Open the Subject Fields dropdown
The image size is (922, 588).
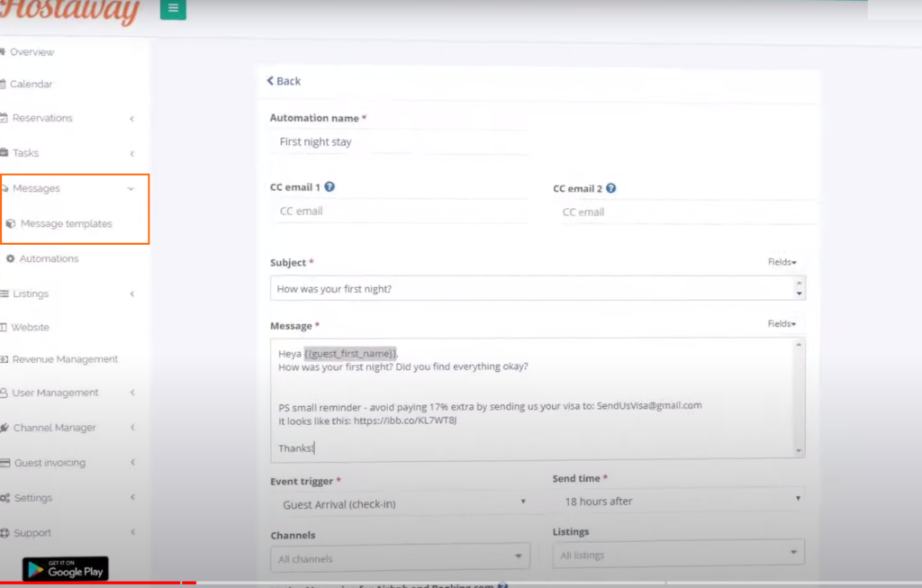(x=782, y=262)
